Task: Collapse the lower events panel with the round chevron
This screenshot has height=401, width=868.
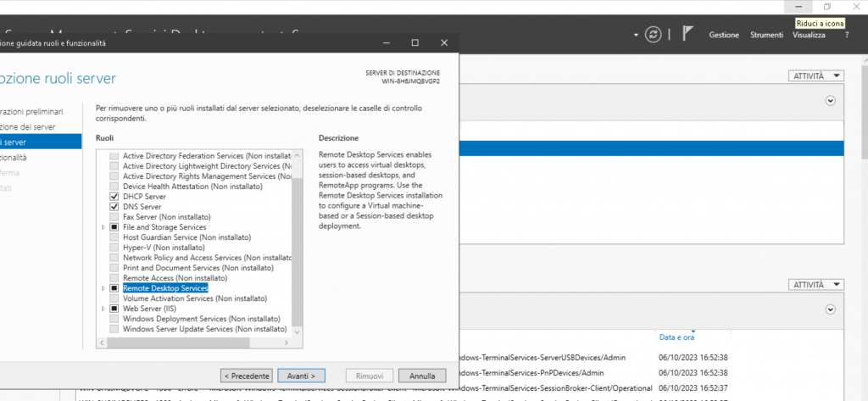Action: (x=830, y=310)
